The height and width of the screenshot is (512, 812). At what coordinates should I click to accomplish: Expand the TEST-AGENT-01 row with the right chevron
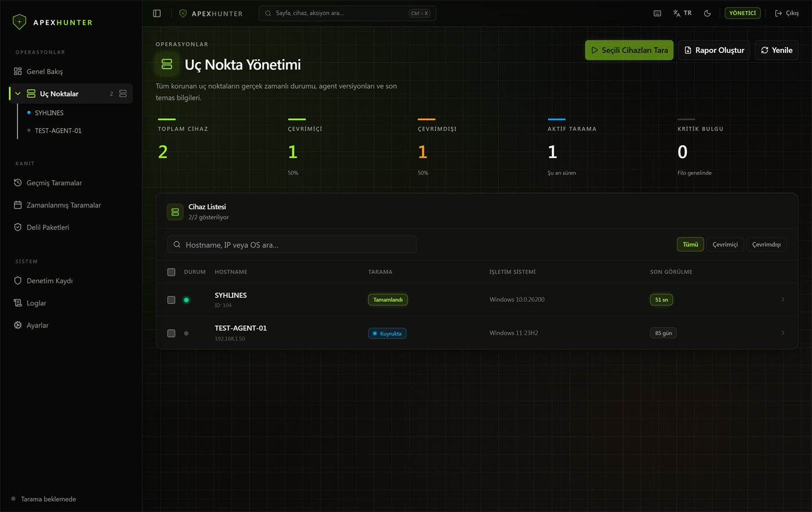point(782,333)
